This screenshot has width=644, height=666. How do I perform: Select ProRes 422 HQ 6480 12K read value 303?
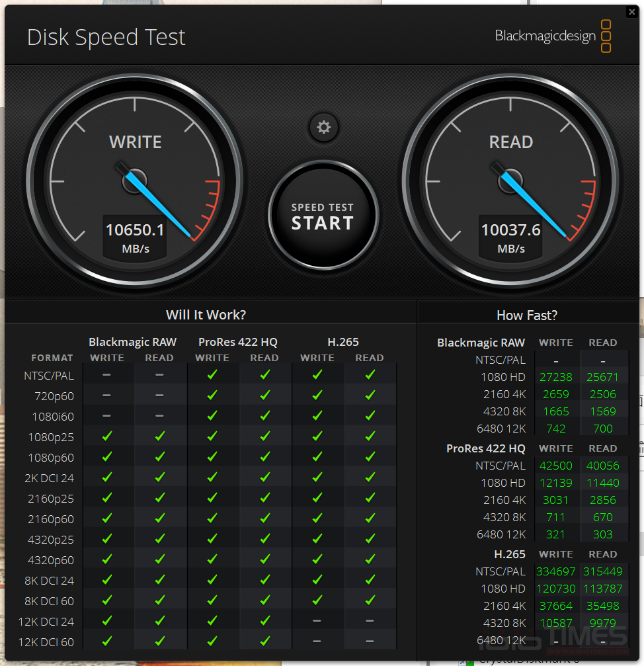[x=603, y=534]
